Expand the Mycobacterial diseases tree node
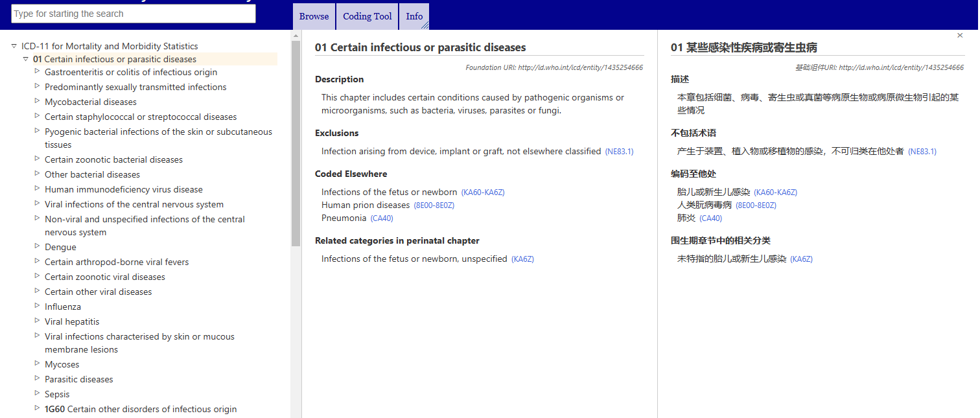The image size is (980, 418). click(37, 102)
